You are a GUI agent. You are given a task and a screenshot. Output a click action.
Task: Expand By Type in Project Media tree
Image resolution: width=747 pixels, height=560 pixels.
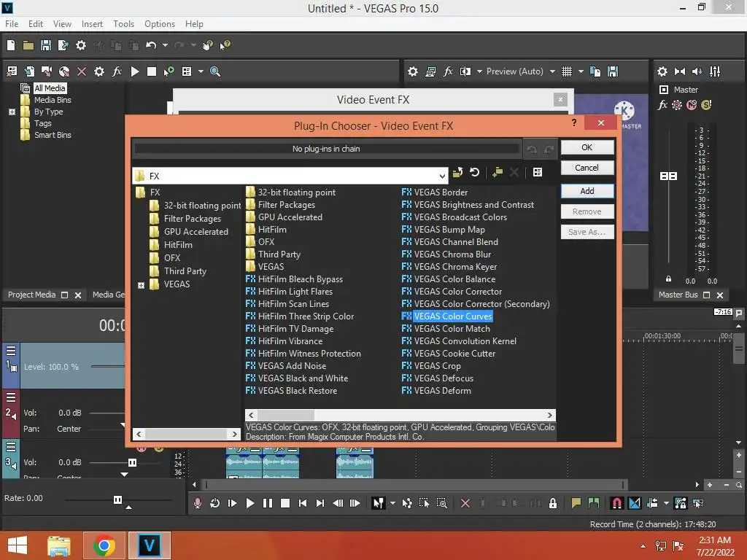click(x=12, y=112)
